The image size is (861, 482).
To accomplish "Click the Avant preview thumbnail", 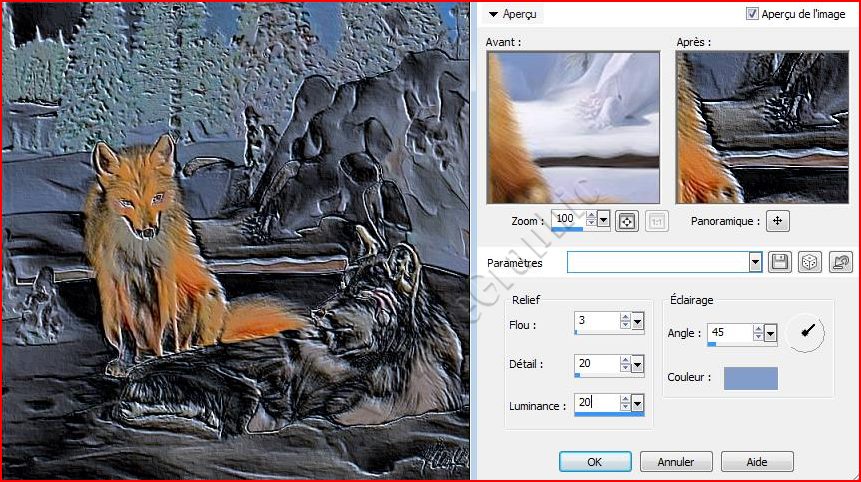I will (573, 127).
